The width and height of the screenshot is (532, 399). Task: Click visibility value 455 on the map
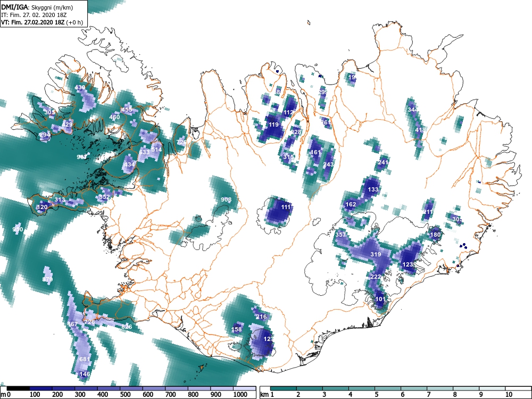[x=127, y=110]
